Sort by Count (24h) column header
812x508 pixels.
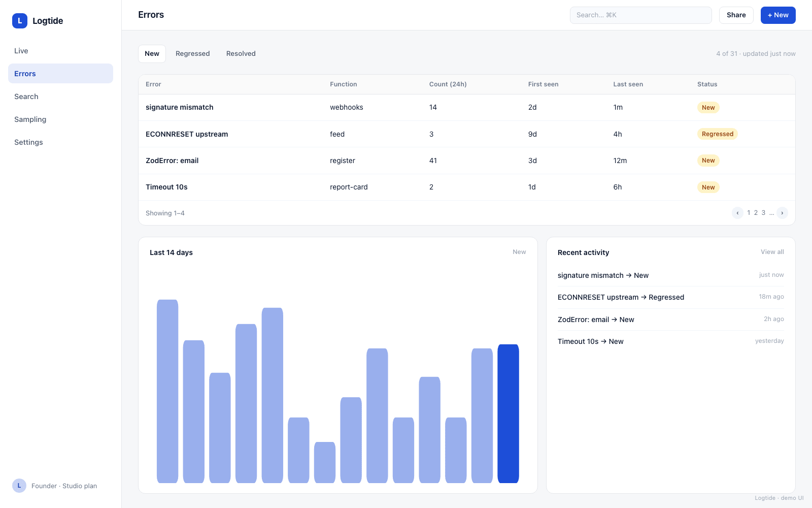[448, 84]
